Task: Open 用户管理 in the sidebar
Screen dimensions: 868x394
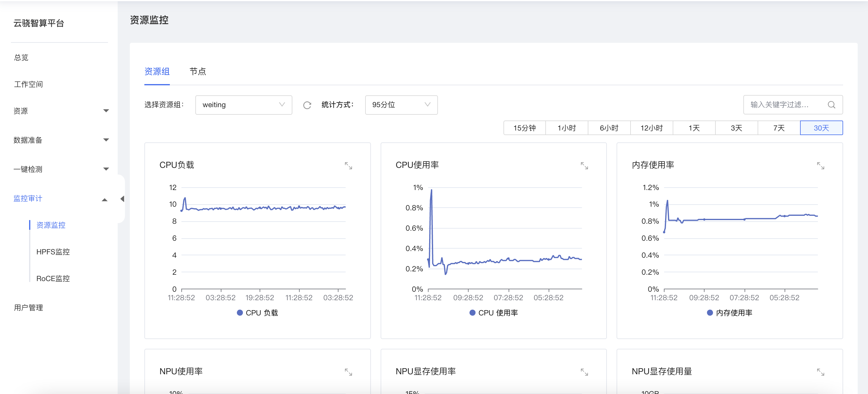Action: pyautogui.click(x=28, y=308)
